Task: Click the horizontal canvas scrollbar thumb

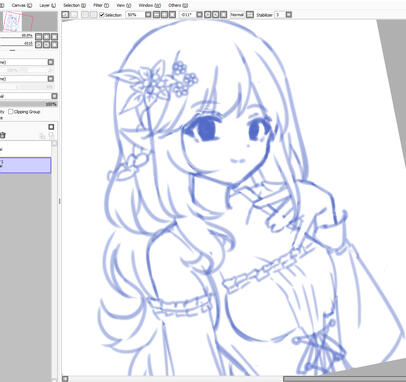Action: click(x=344, y=379)
